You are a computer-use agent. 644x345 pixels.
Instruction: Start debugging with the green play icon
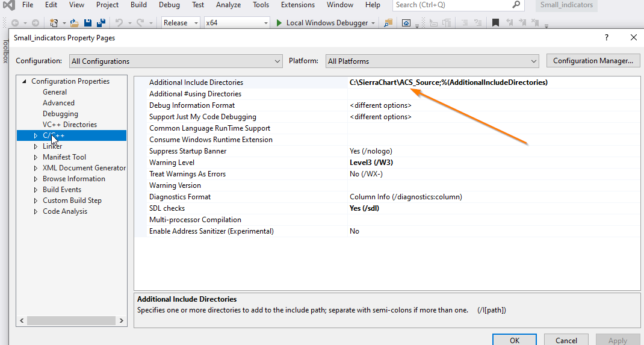[x=279, y=23]
